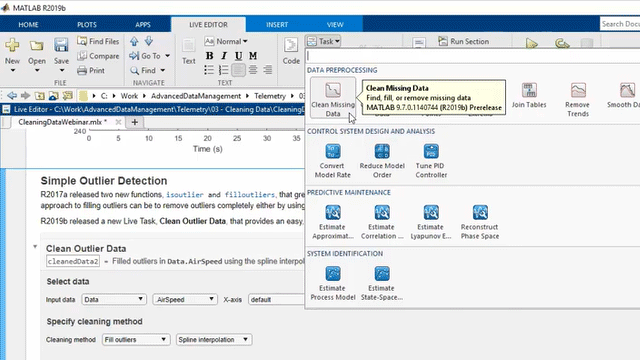Click the Telemetry folder in path

[x=270, y=96]
